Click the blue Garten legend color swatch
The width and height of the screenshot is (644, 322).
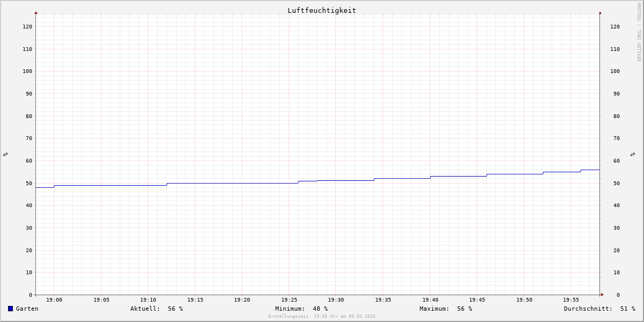pyautogui.click(x=10, y=309)
